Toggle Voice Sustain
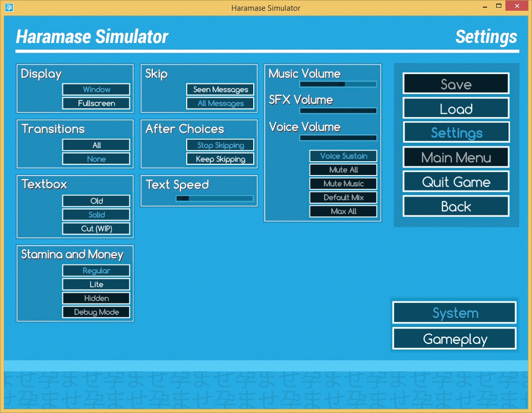 [x=343, y=156]
